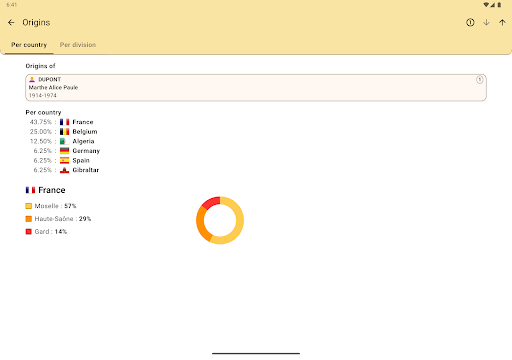The height and width of the screenshot is (360, 512).
Task: Tap the Android navigation handle bar
Action: tap(256, 353)
